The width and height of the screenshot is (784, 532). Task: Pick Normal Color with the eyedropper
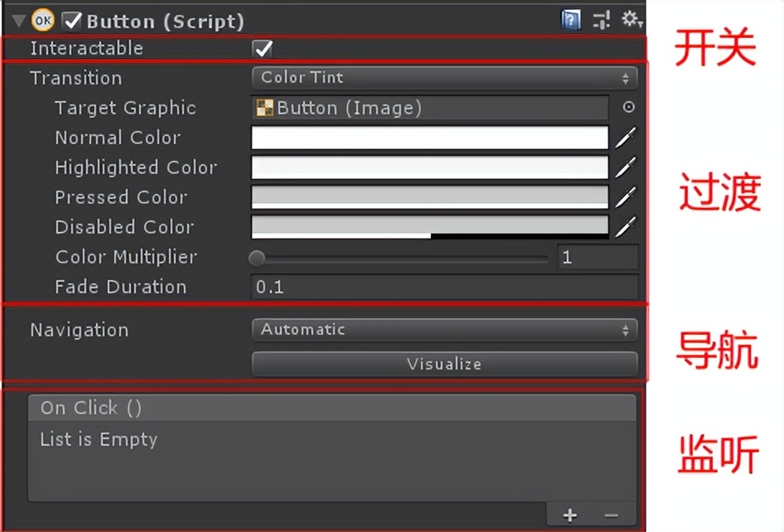[x=626, y=138]
